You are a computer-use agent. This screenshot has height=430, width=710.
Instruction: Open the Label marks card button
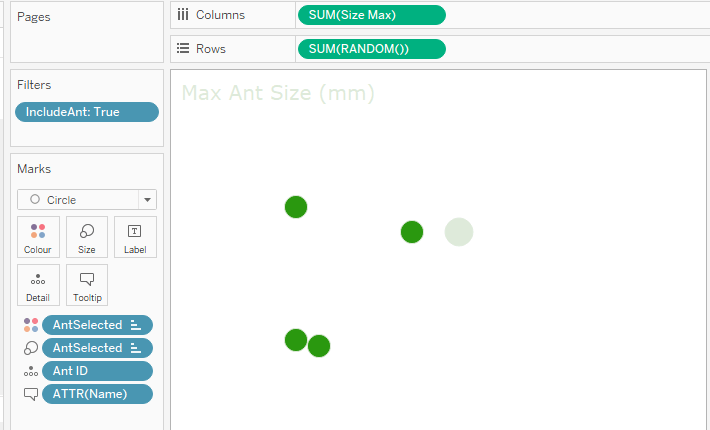(x=135, y=237)
